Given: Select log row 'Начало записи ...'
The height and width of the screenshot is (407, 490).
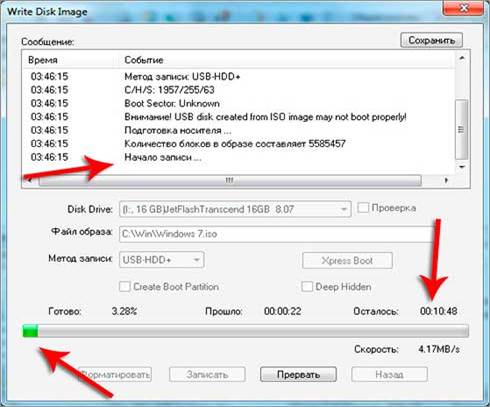Looking at the screenshot, I should pyautogui.click(x=238, y=157).
